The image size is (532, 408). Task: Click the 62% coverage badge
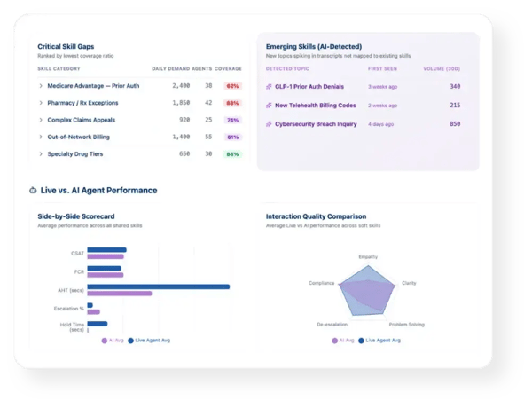[x=232, y=86]
